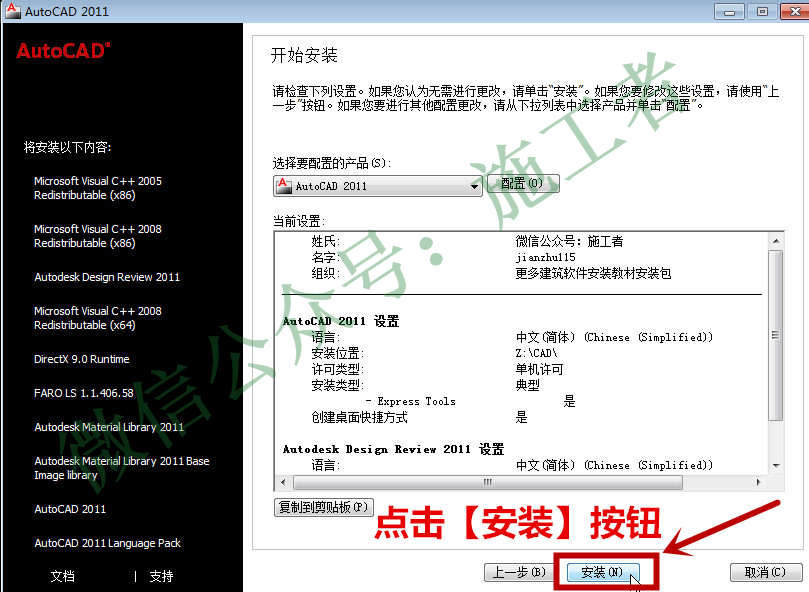The width and height of the screenshot is (809, 592).
Task: Select DirectX 9.0 Runtime entry
Action: 82,359
